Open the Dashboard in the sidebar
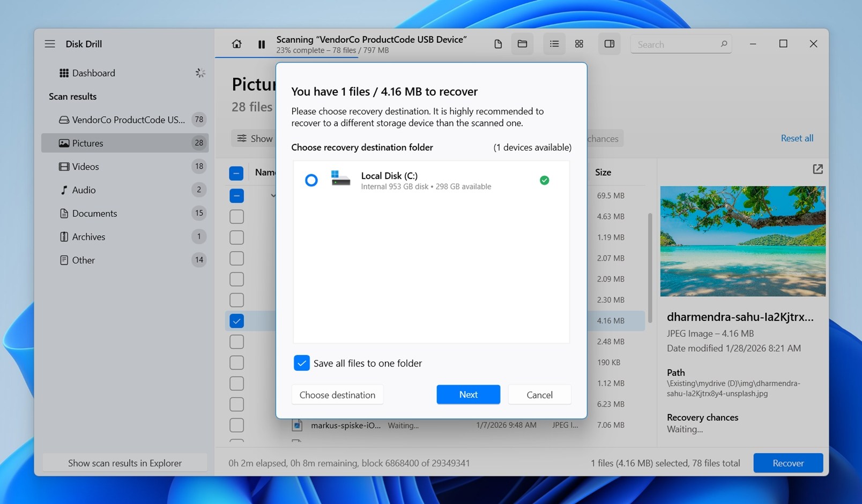Viewport: 862px width, 504px height. click(x=93, y=73)
